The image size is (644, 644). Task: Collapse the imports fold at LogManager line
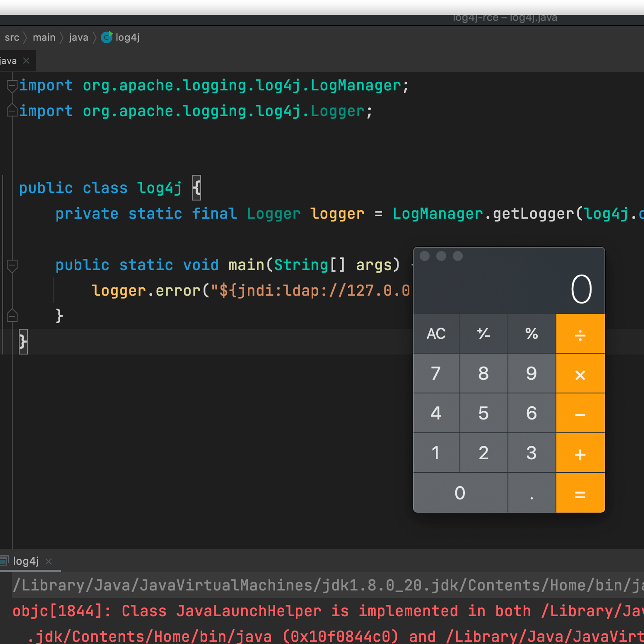(x=12, y=86)
